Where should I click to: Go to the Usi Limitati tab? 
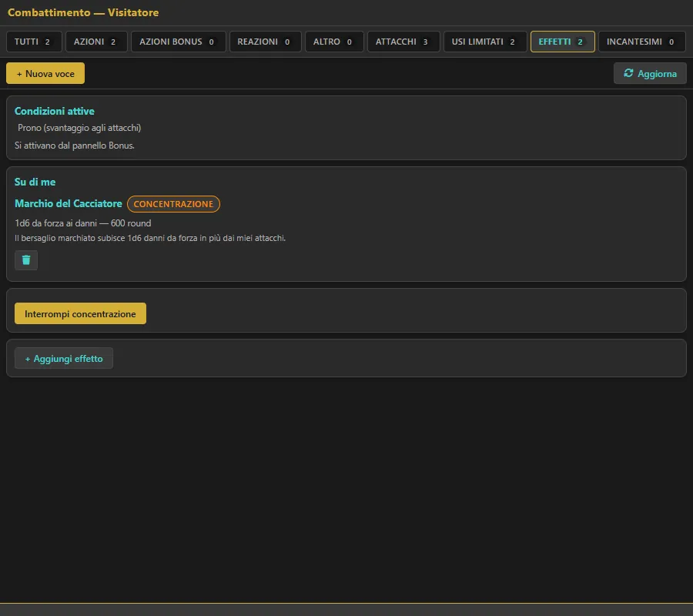[485, 42]
